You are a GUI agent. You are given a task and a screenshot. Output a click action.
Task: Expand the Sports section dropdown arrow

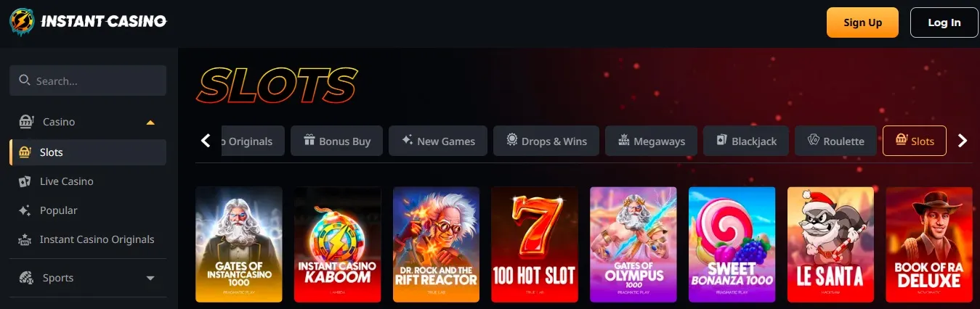coord(150,278)
